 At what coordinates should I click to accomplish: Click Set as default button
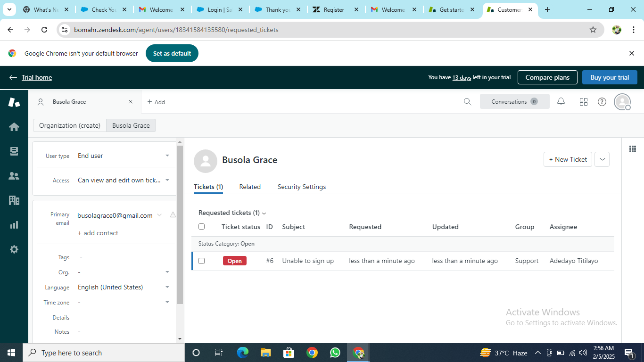[172, 53]
